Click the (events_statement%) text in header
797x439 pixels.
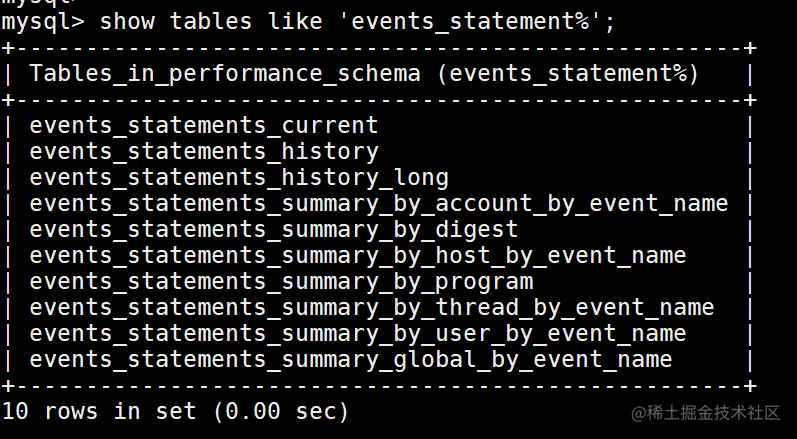click(x=567, y=74)
